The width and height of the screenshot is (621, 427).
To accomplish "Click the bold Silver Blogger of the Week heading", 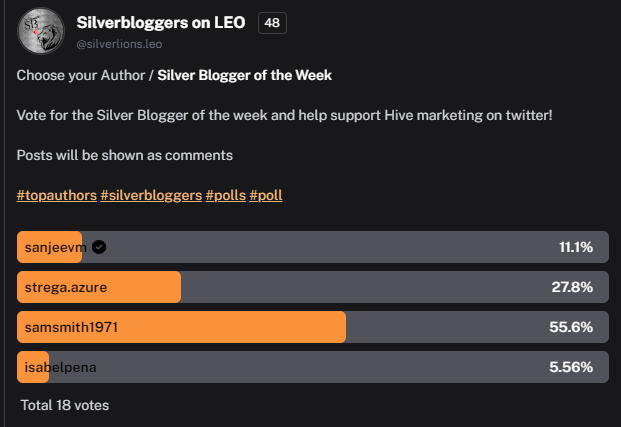I will point(244,75).
